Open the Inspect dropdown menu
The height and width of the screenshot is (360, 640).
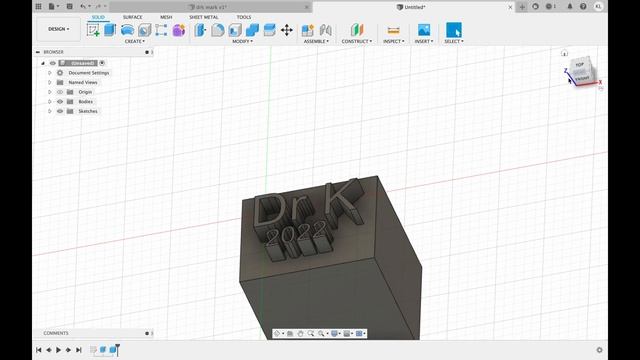point(393,41)
